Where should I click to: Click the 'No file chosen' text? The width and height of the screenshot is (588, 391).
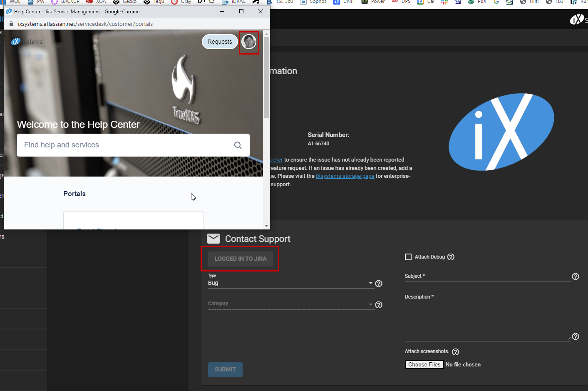(463, 364)
